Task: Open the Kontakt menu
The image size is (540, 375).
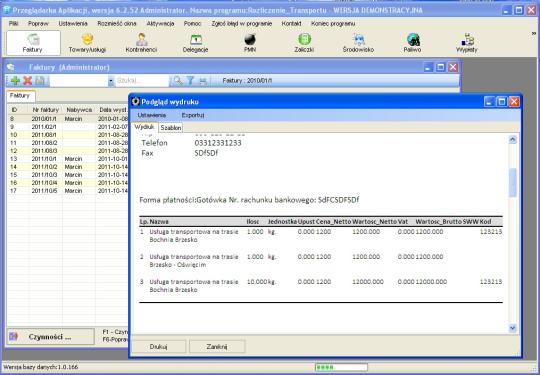Action: tap(291, 24)
